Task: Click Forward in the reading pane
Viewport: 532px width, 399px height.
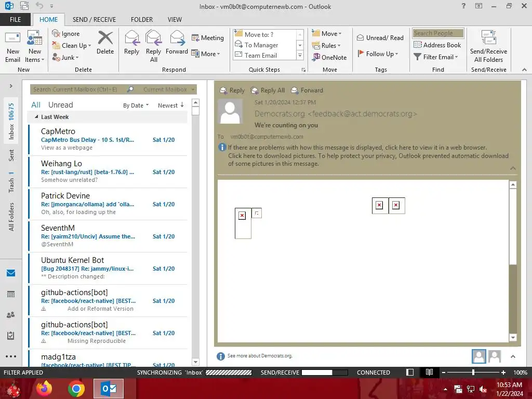Action: click(x=307, y=90)
